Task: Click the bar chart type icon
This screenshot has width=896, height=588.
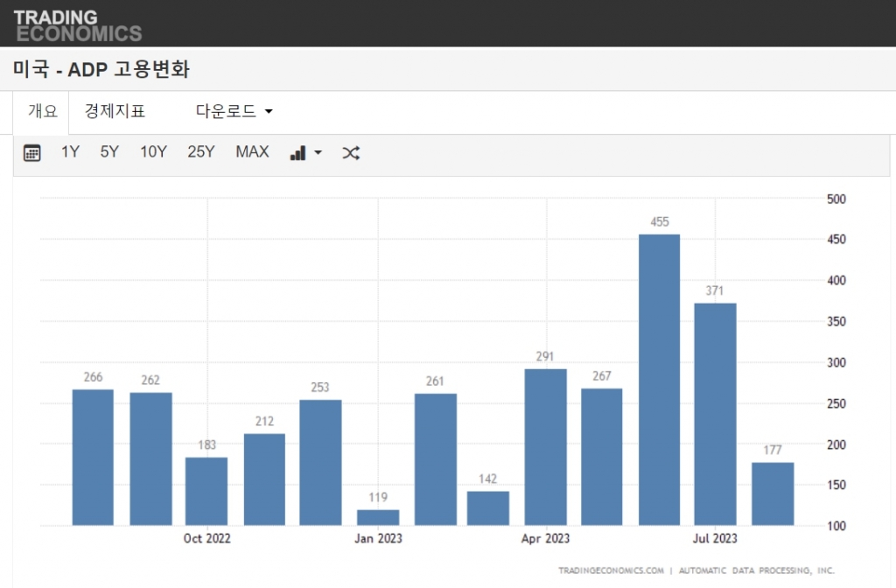Action: [x=297, y=153]
